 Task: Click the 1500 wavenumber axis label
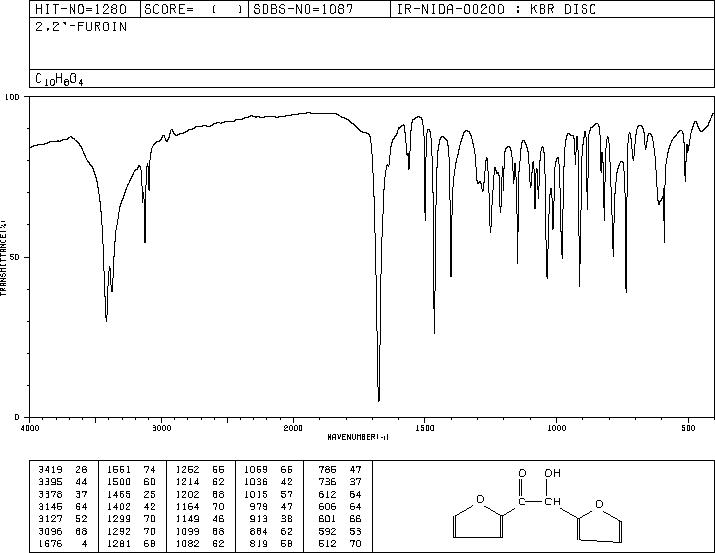tap(425, 428)
